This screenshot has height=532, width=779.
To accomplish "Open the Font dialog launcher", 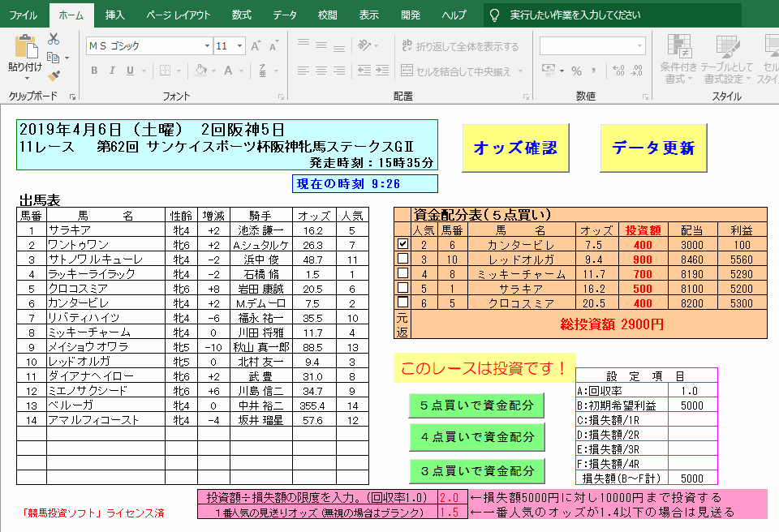I will click(281, 97).
